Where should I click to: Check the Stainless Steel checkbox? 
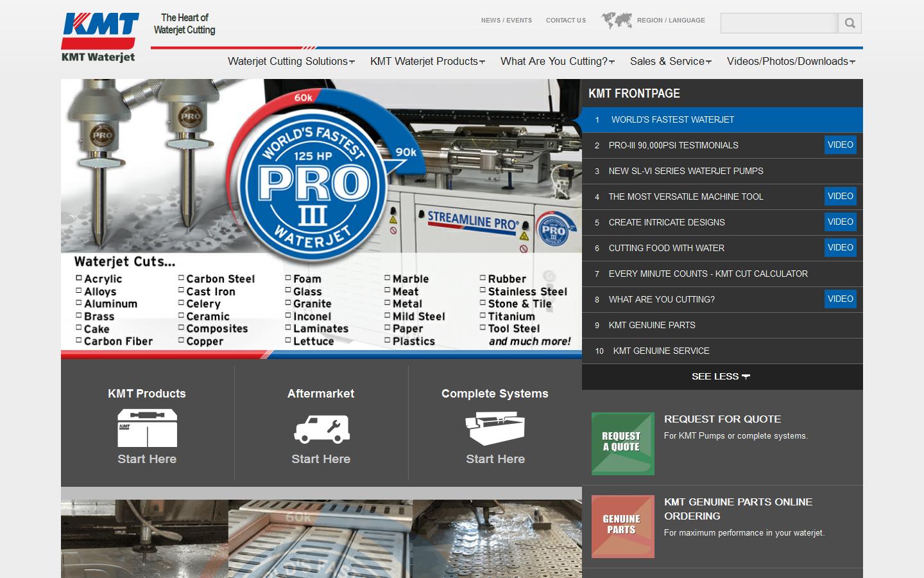483,291
